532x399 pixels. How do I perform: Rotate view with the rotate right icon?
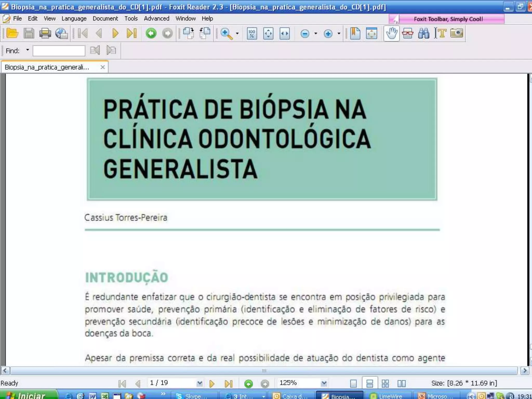click(189, 33)
